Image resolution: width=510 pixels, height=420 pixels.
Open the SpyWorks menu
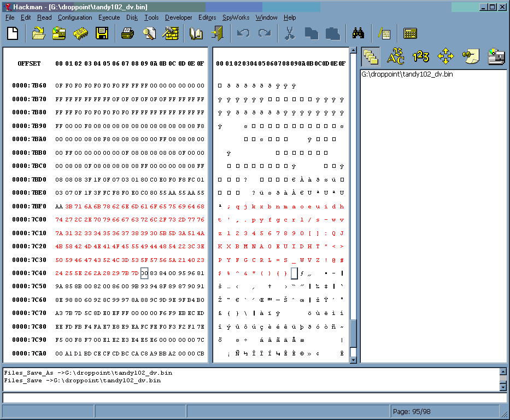click(236, 17)
